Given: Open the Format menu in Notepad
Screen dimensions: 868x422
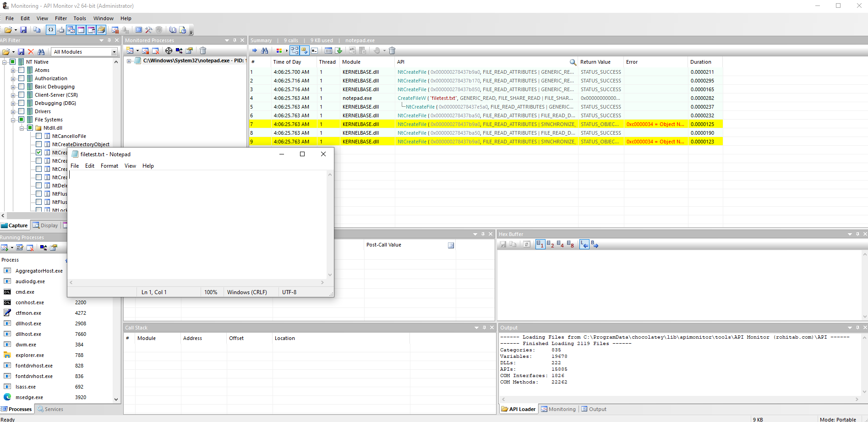Looking at the screenshot, I should 109,166.
